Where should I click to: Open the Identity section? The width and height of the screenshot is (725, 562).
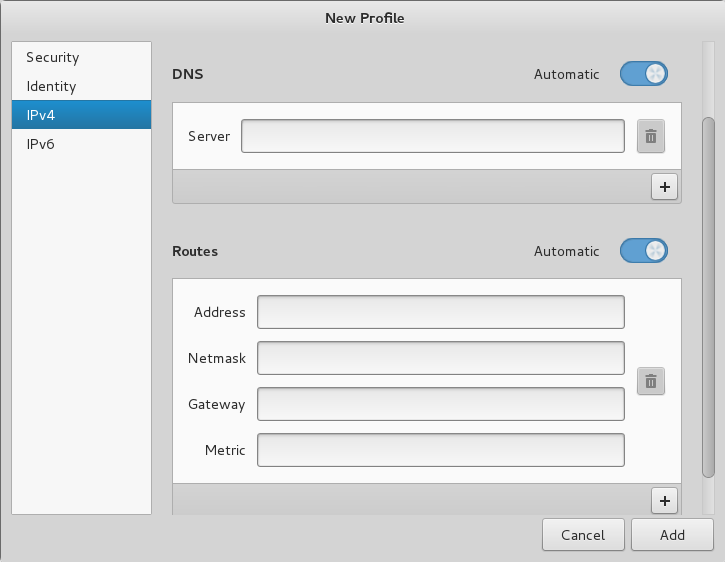pos(81,86)
